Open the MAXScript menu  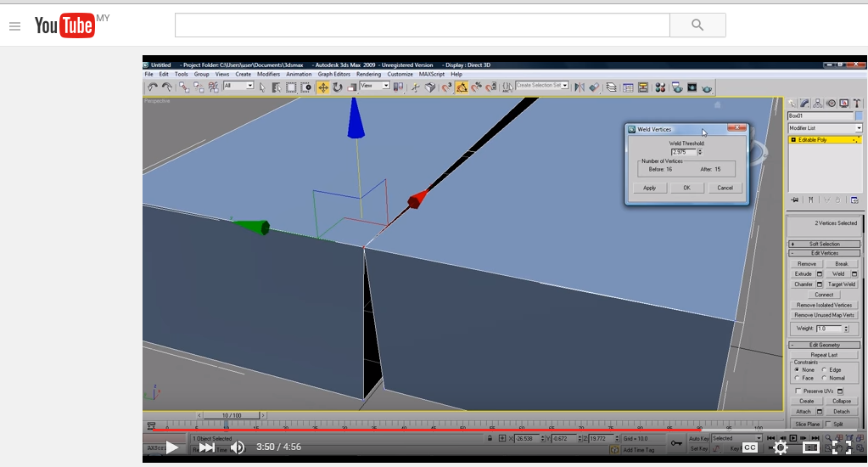[432, 74]
